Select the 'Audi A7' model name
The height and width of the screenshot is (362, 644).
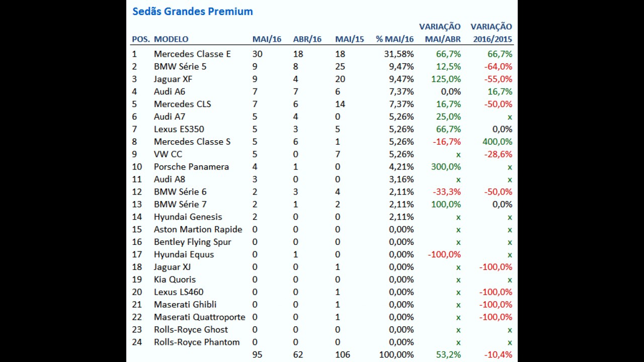point(170,117)
